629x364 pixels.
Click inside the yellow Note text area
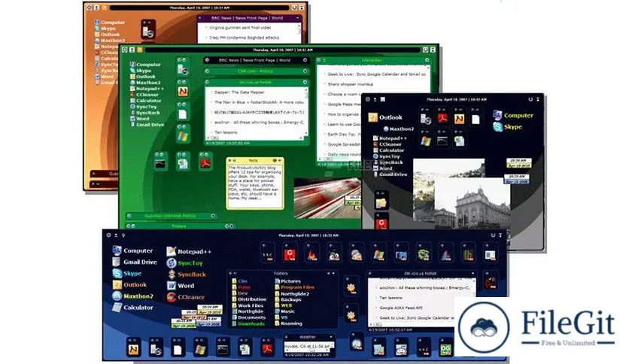pos(255,185)
